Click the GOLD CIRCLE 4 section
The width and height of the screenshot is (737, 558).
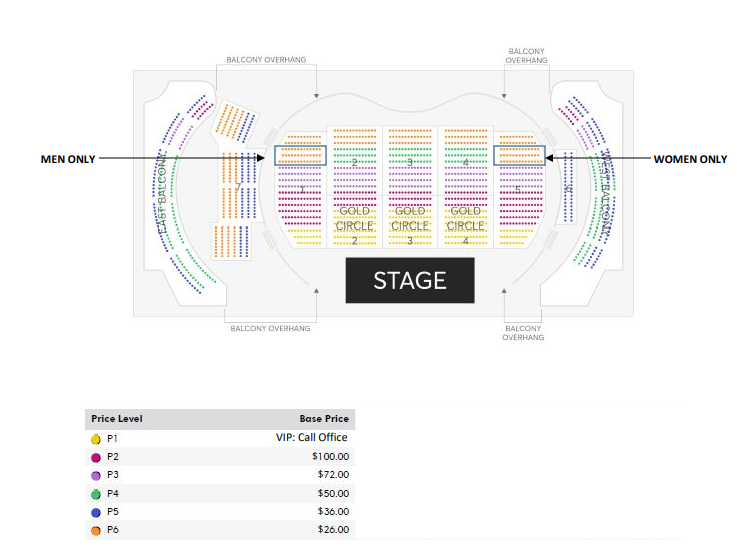(x=465, y=222)
